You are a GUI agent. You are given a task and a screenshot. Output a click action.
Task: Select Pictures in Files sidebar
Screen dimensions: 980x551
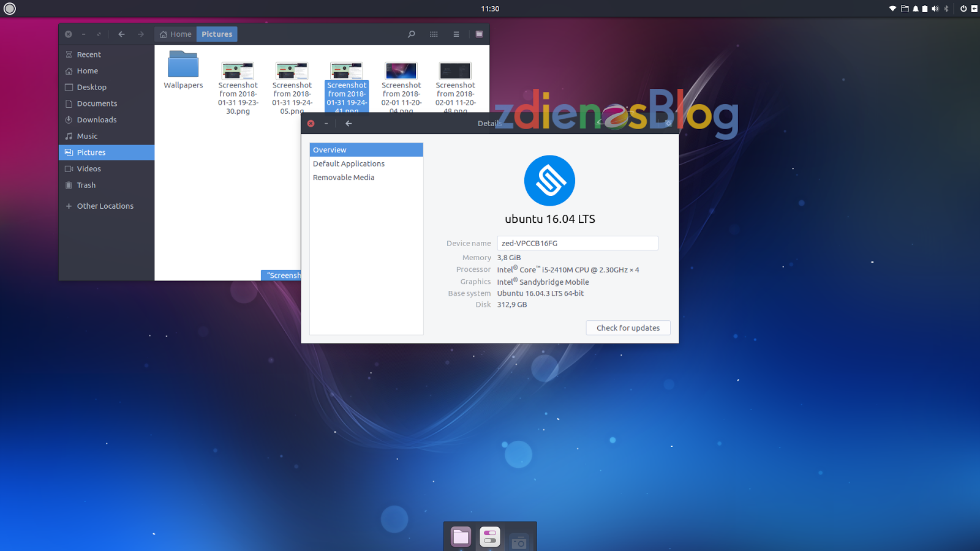107,152
